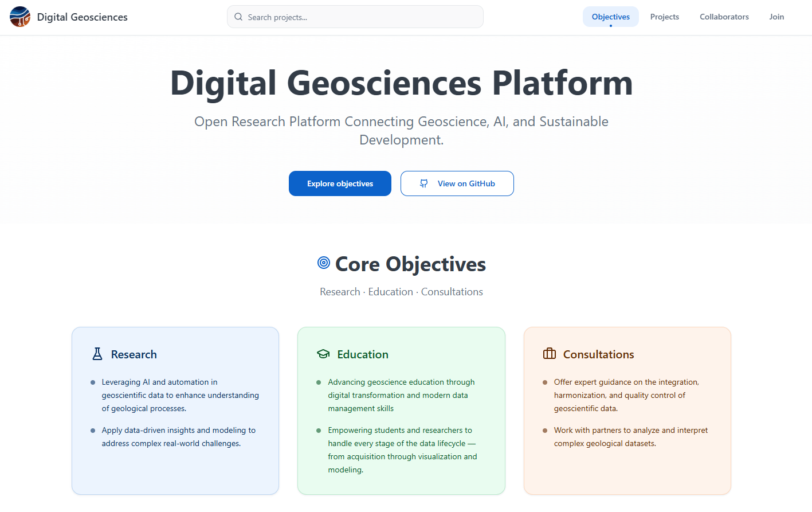Screen dimensions: 812x512
Task: Click the Research card heading
Action: coord(134,354)
